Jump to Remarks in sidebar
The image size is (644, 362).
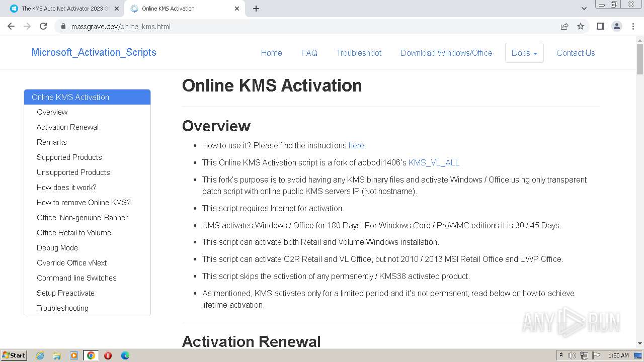[87, 142]
